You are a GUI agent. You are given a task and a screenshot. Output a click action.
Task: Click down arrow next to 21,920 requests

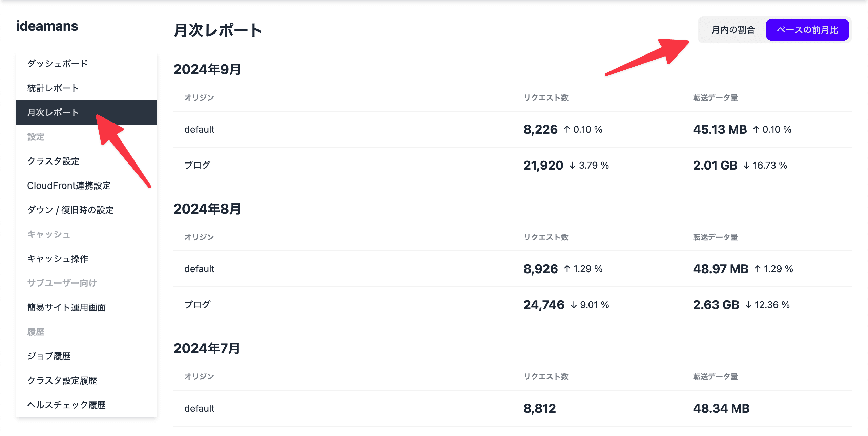coord(573,165)
